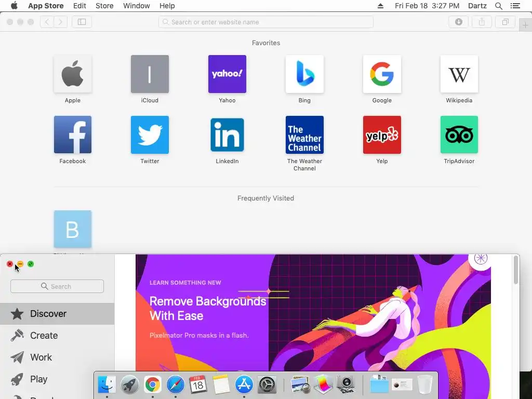Click the App Store window scrollbar
532x399 pixels.
tap(516, 270)
